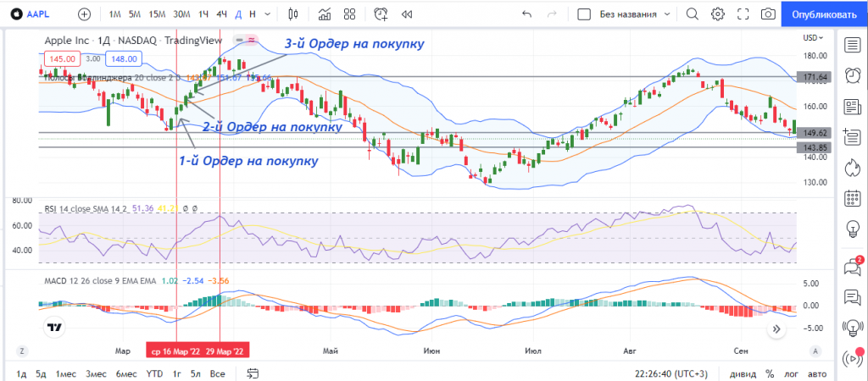Select the Н weekly timeframe
This screenshot has width=868, height=381.
(253, 14)
